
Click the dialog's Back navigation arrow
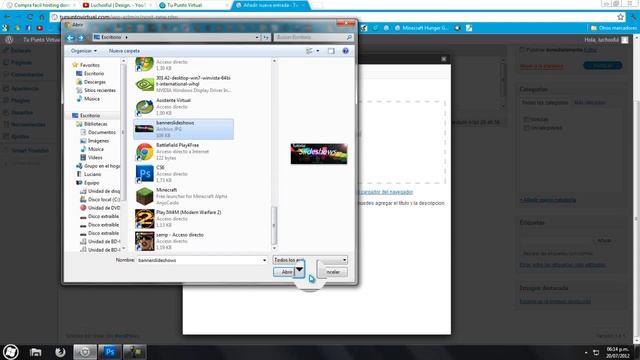(70, 38)
